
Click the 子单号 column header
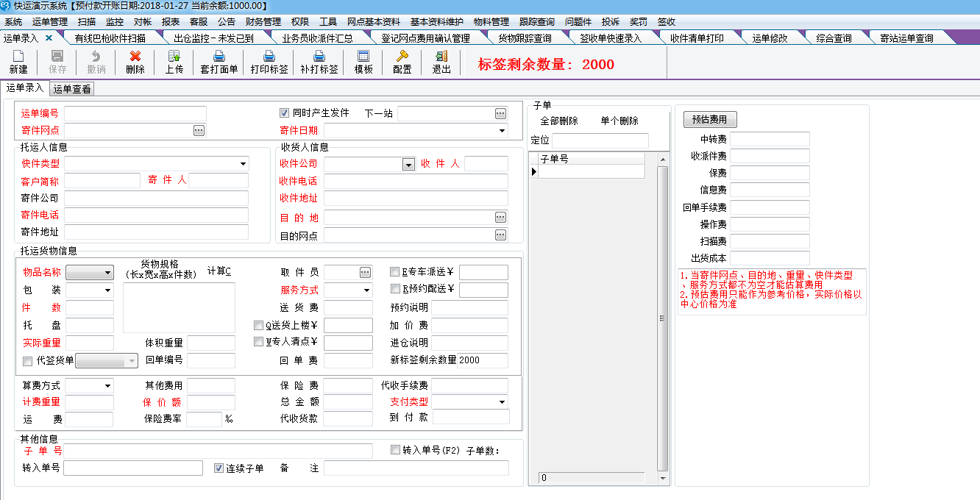tap(592, 159)
